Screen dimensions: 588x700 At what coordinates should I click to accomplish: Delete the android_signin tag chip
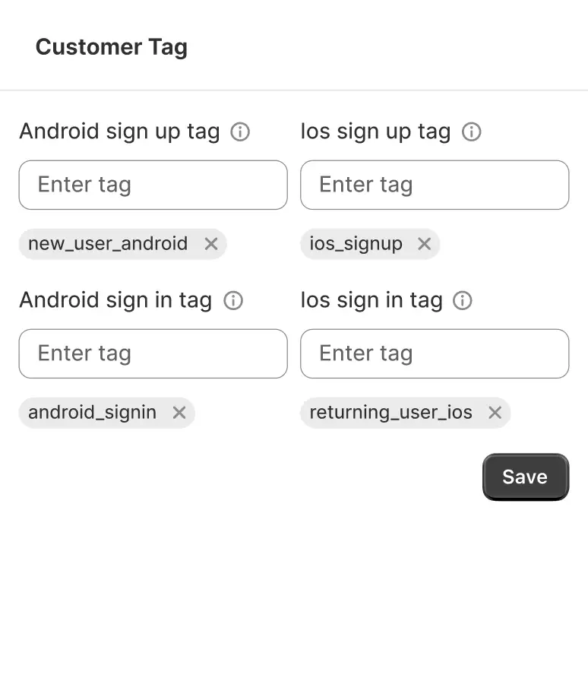(x=179, y=413)
